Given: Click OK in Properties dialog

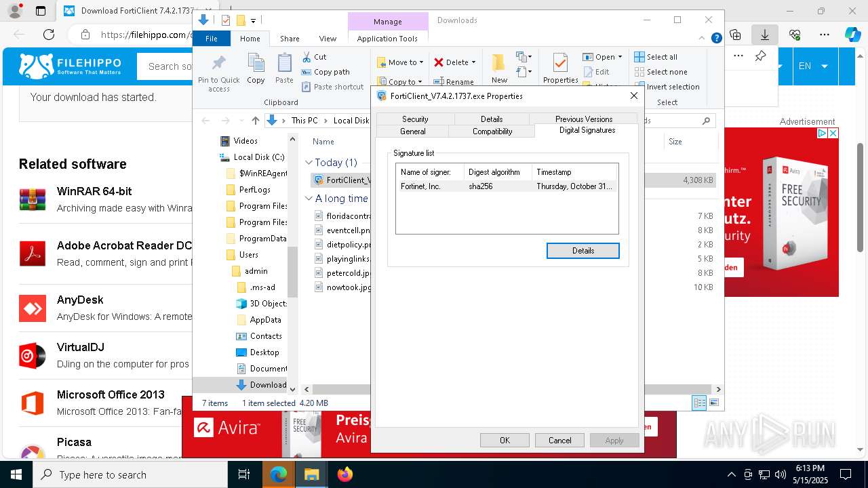Looking at the screenshot, I should 505,441.
